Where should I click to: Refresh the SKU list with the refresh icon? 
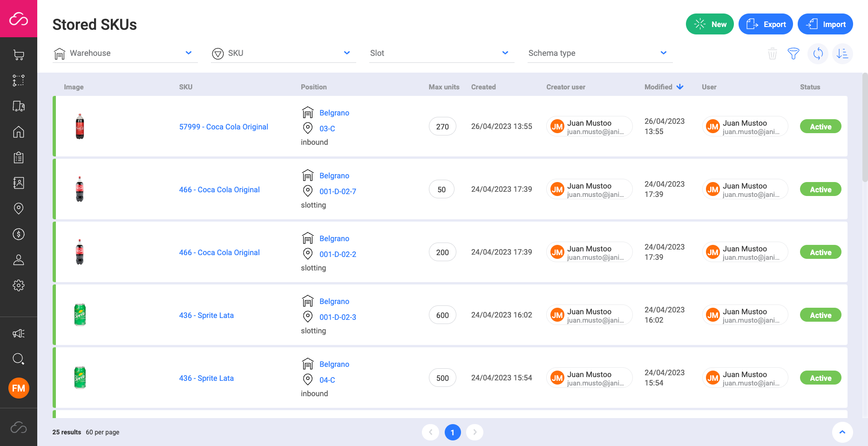(x=818, y=54)
